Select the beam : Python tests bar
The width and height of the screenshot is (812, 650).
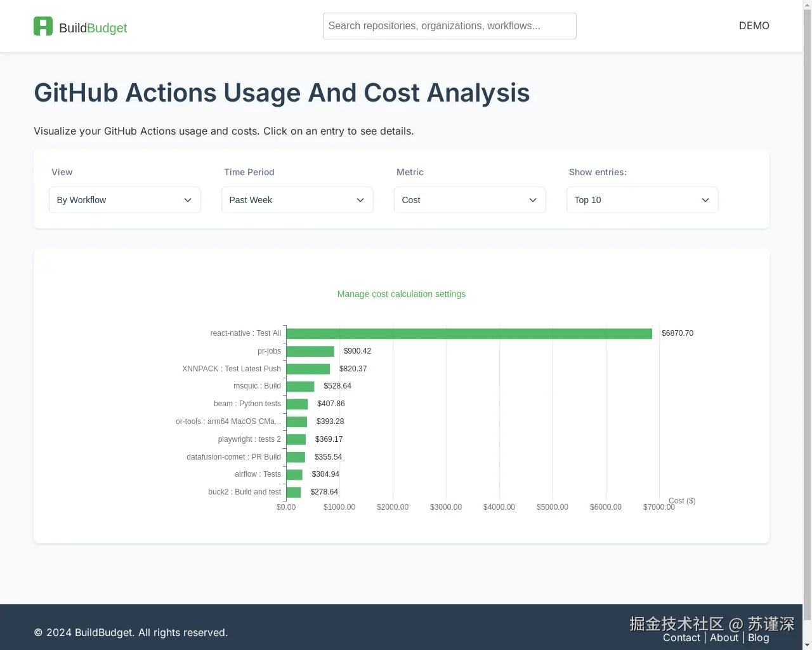tap(297, 404)
